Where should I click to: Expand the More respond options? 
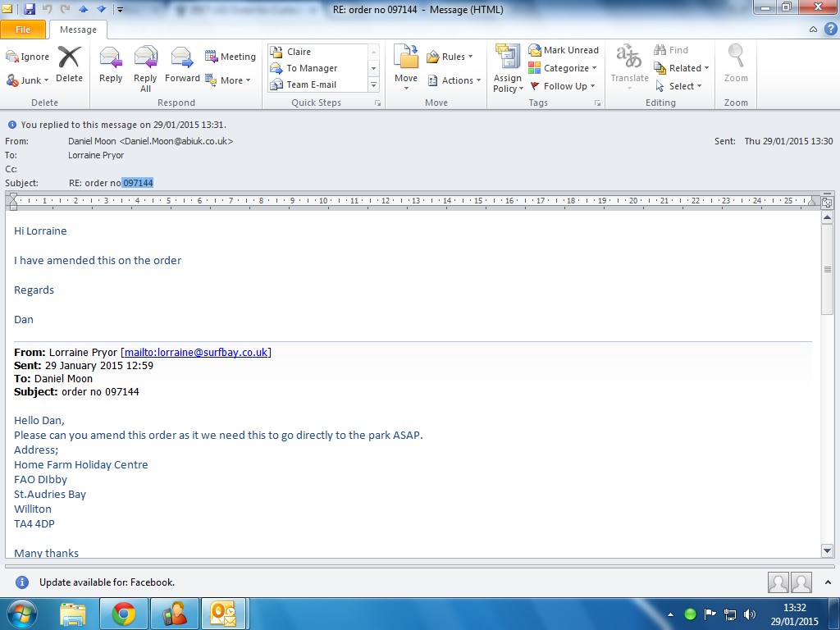228,80
